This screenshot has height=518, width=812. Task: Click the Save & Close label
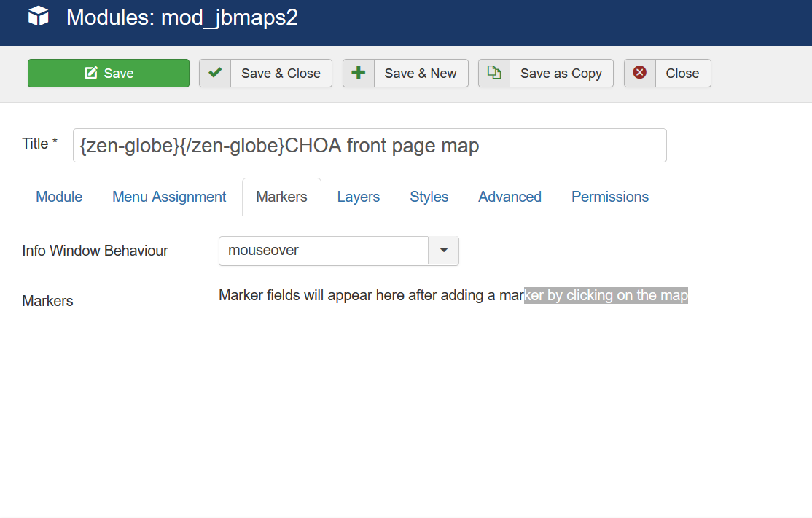[x=281, y=74]
